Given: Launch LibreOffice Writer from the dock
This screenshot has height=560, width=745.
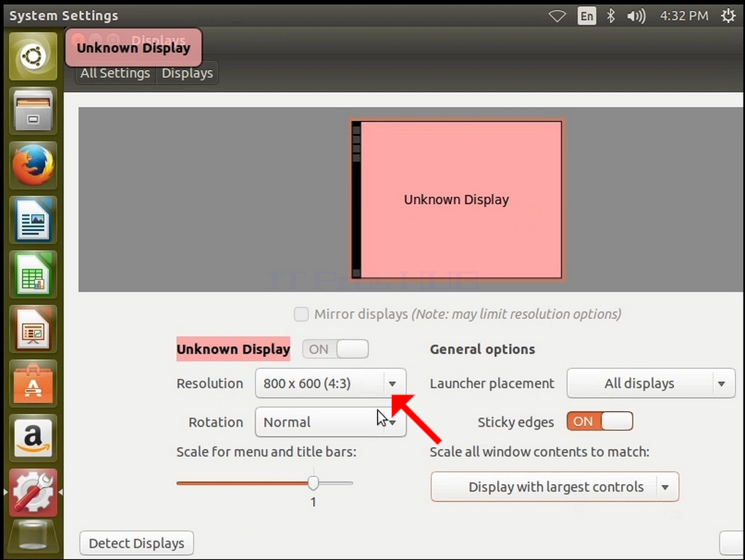Looking at the screenshot, I should tap(33, 220).
